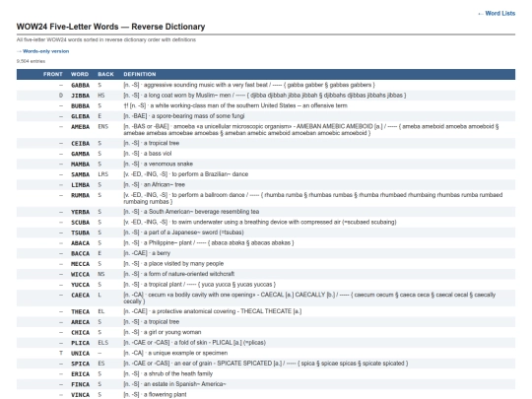This screenshot has height=399, width=532.
Task: Select the word CEIBA
Action: tap(81, 144)
